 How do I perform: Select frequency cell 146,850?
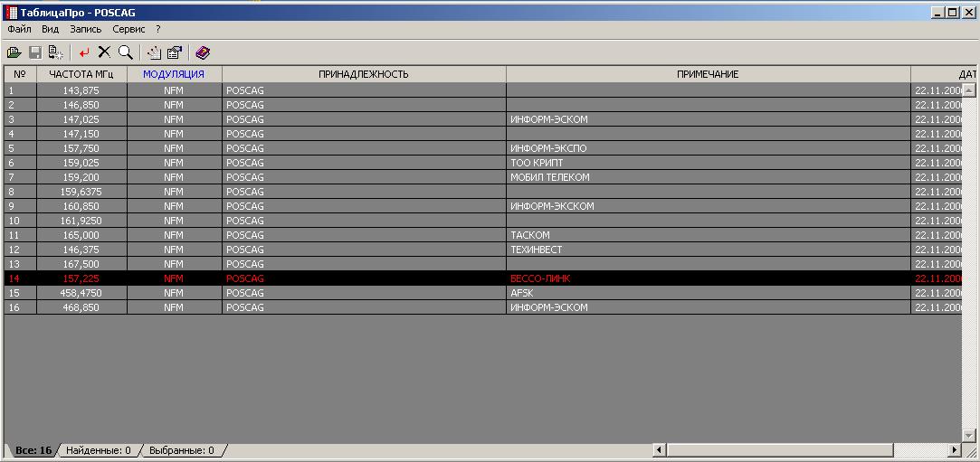coord(81,105)
